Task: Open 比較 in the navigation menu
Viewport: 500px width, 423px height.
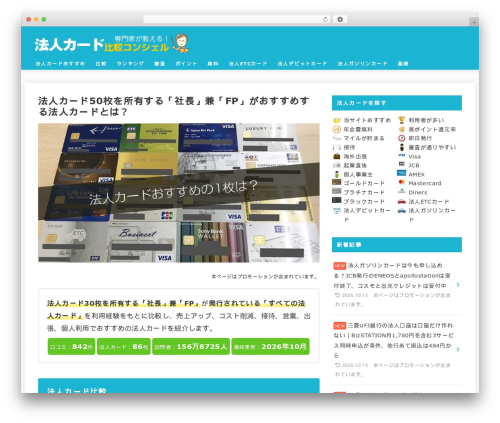Action: point(101,64)
